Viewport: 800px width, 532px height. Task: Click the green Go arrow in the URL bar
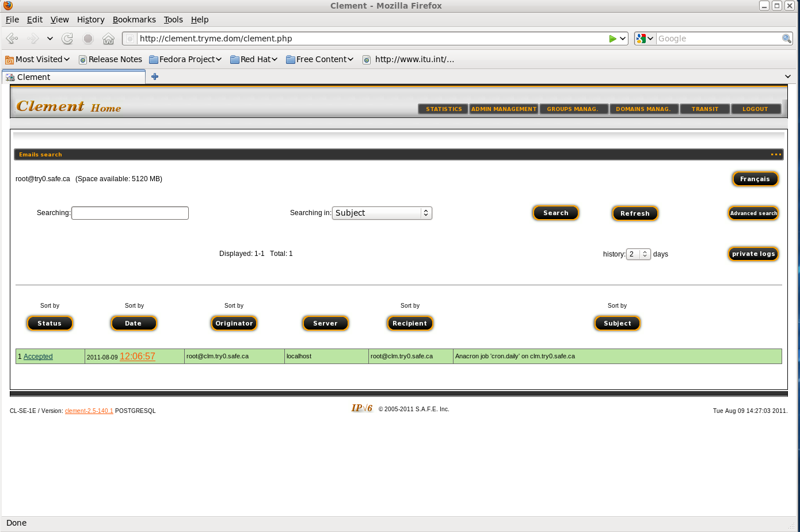(612, 39)
